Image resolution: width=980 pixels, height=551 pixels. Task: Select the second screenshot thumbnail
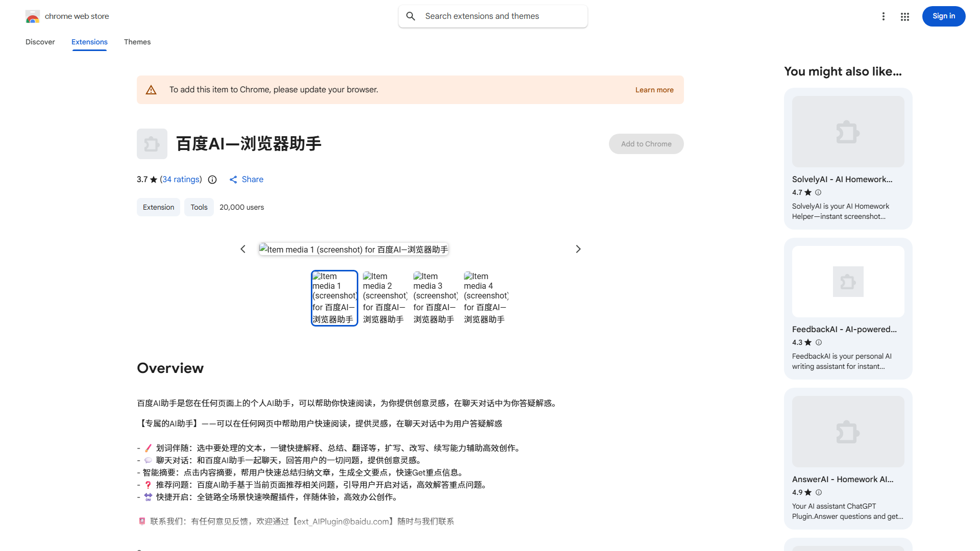tap(384, 297)
